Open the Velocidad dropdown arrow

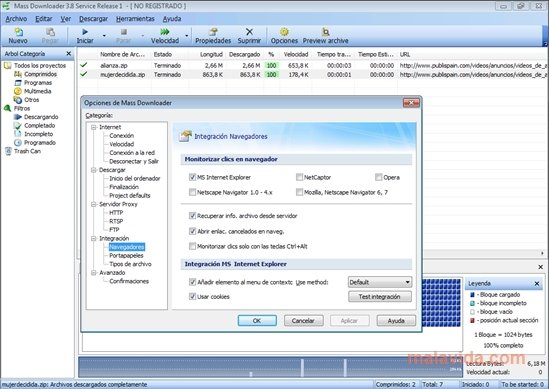[187, 36]
